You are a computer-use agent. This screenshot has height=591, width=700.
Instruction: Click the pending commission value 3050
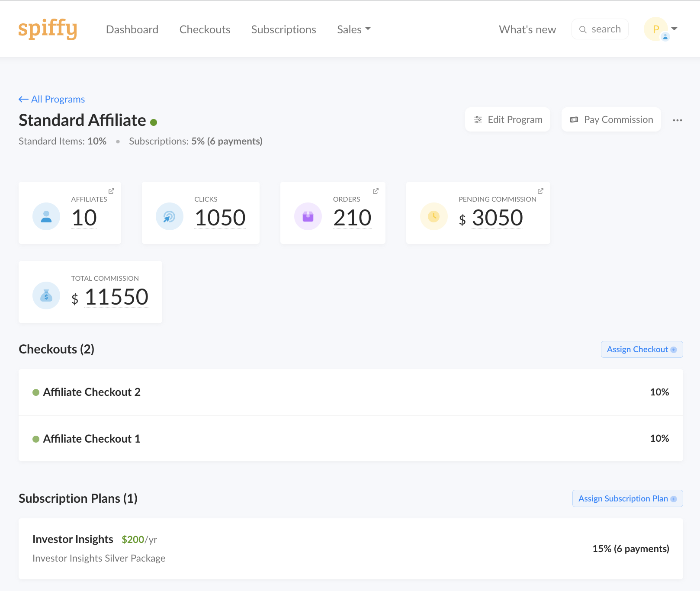pyautogui.click(x=498, y=218)
